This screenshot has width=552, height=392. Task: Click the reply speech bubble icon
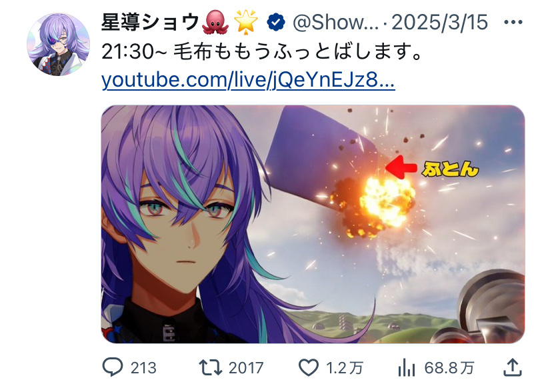coord(113,367)
